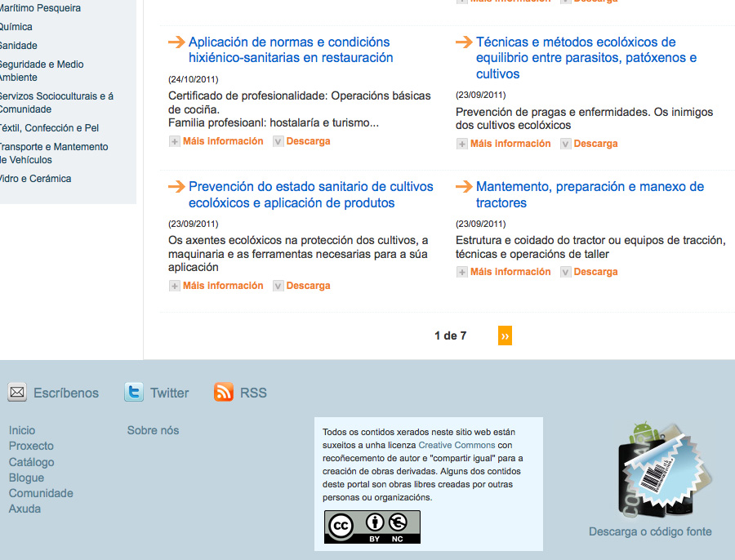Click arrow icon beside Prevención do estado sanitario title
Screen dimensions: 735x560
pos(176,186)
